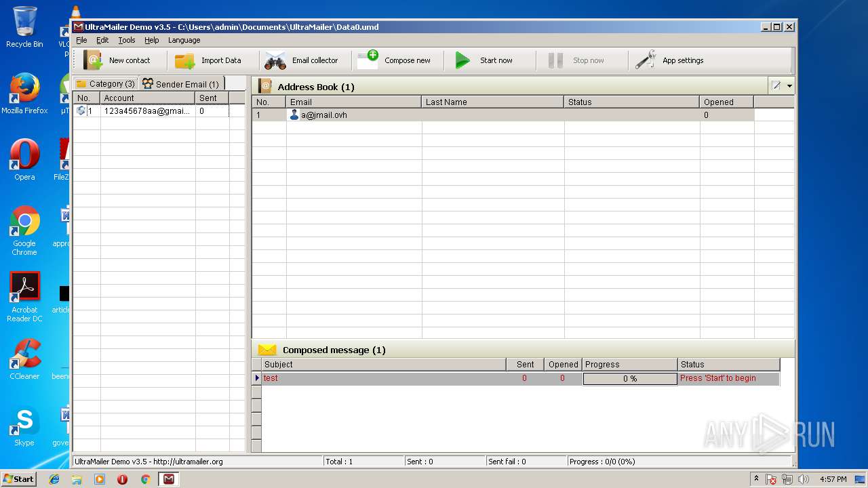Click the Sent column header in sender list
This screenshot has height=488, width=868.
point(212,98)
